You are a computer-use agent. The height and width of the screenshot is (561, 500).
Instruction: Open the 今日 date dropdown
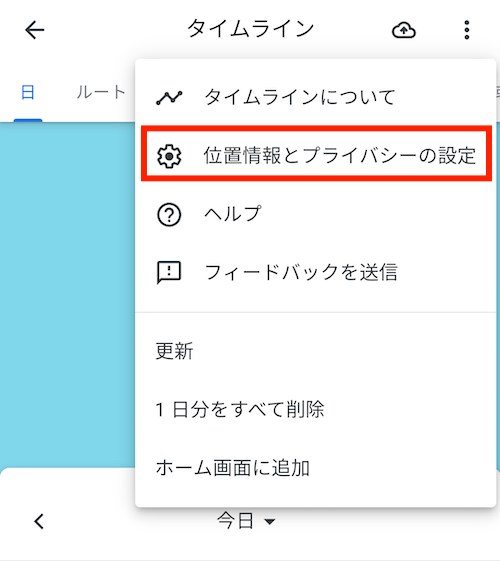[x=246, y=521]
